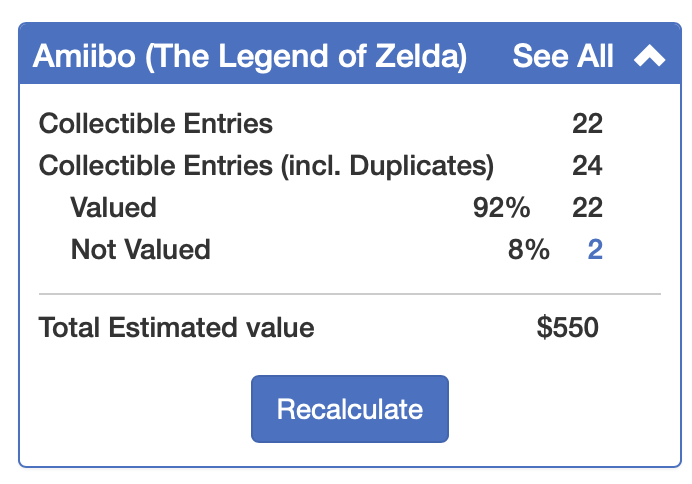This screenshot has width=692, height=484.
Task: Click the $550 total amount
Action: click(567, 328)
